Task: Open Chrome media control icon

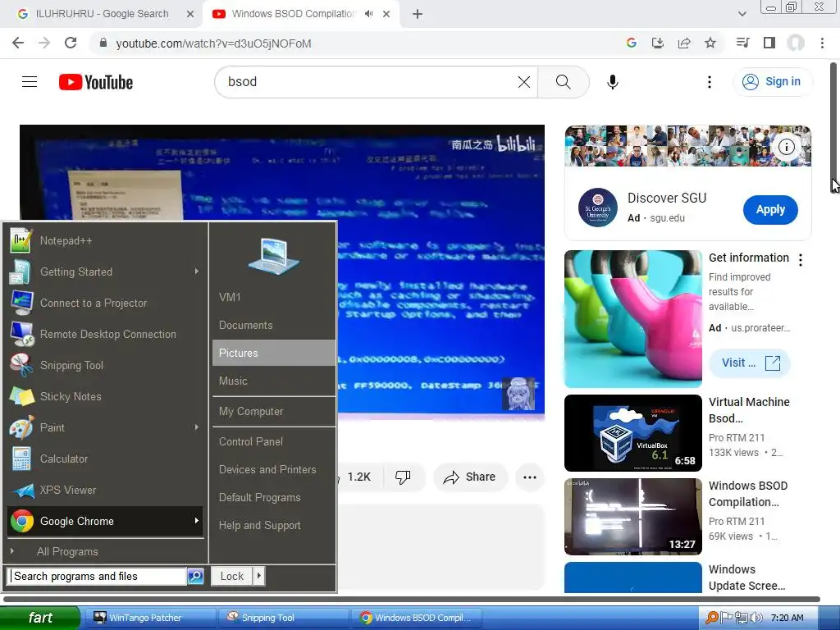Action: (x=742, y=43)
